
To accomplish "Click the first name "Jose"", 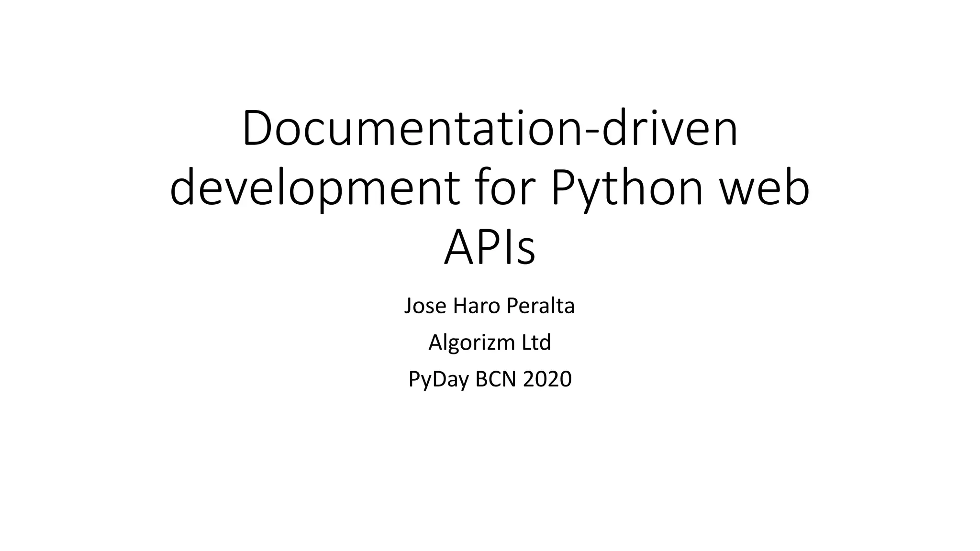I will 425,306.
